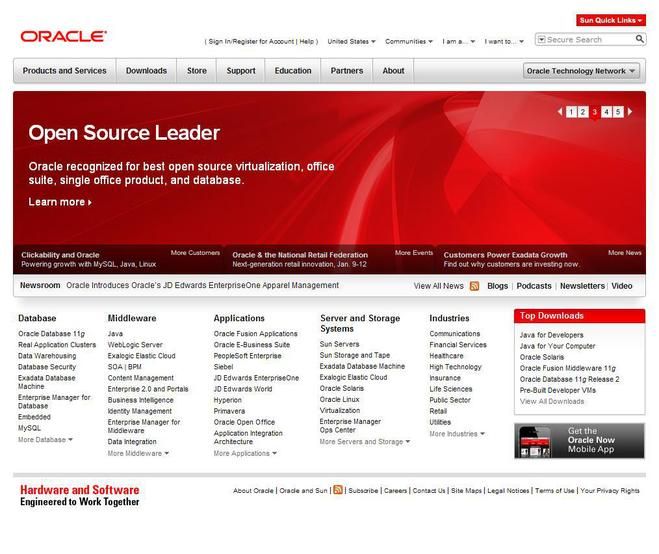
Task: Click More Events link
Action: coord(414,253)
